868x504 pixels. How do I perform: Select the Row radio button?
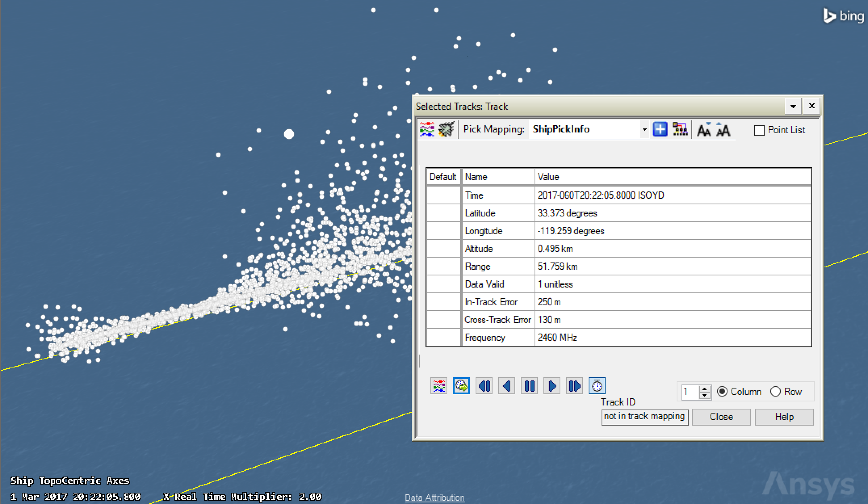click(x=775, y=392)
